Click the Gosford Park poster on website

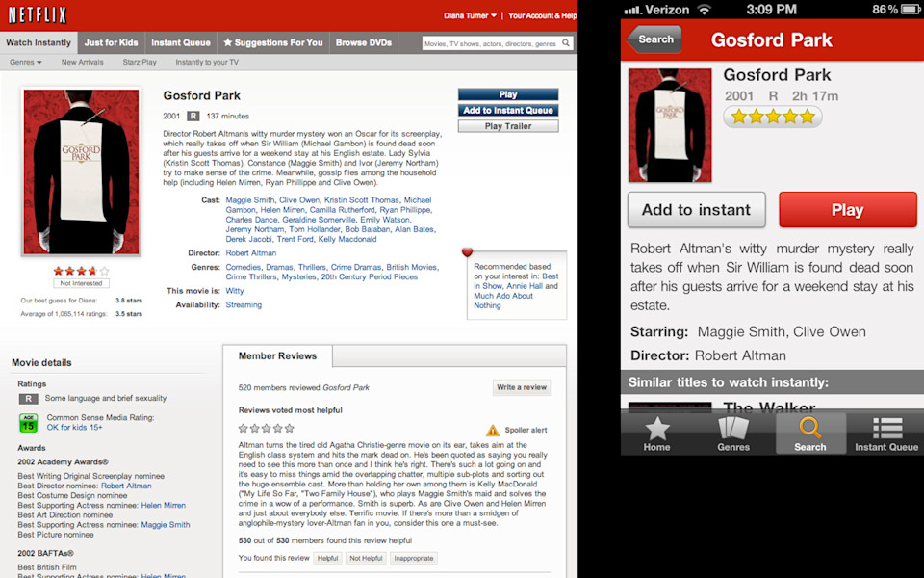point(81,171)
